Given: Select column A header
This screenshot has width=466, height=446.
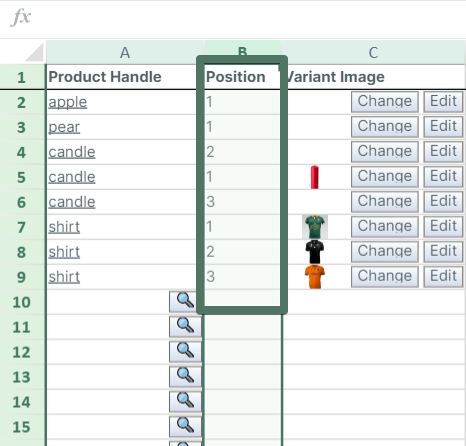Looking at the screenshot, I should click(125, 52).
